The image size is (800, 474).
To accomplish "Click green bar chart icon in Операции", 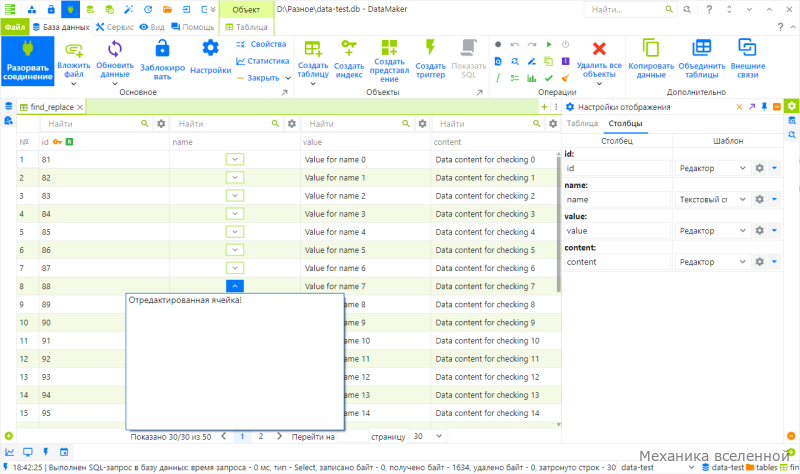I will click(532, 78).
